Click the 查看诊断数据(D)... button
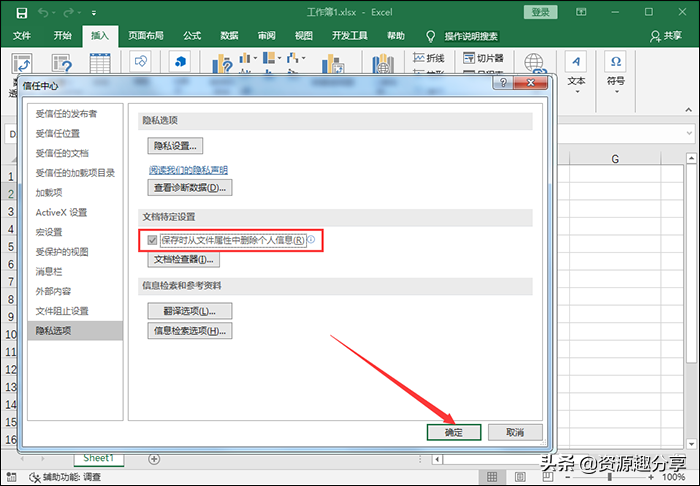Viewport: 700px width, 486px height. 190,187
